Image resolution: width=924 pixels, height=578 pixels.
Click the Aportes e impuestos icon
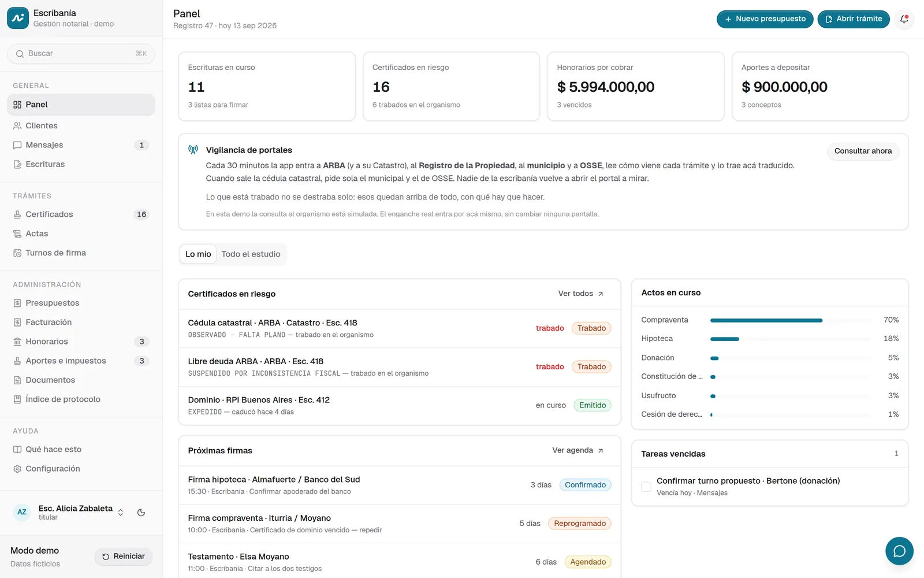17,361
